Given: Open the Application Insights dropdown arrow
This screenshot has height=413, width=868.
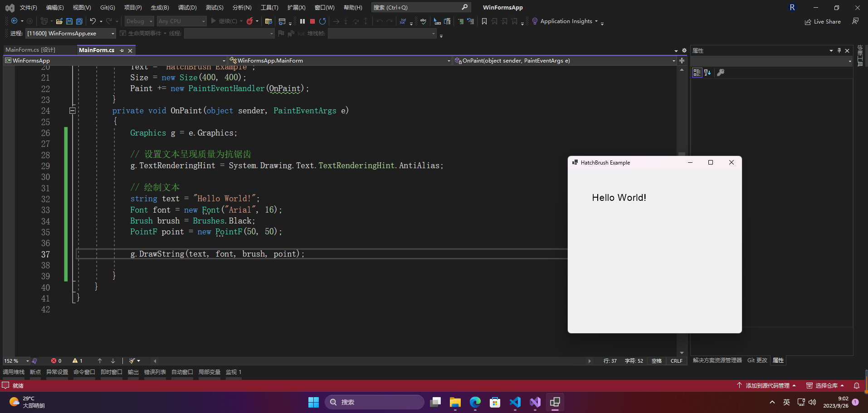Looking at the screenshot, I should pyautogui.click(x=596, y=21).
